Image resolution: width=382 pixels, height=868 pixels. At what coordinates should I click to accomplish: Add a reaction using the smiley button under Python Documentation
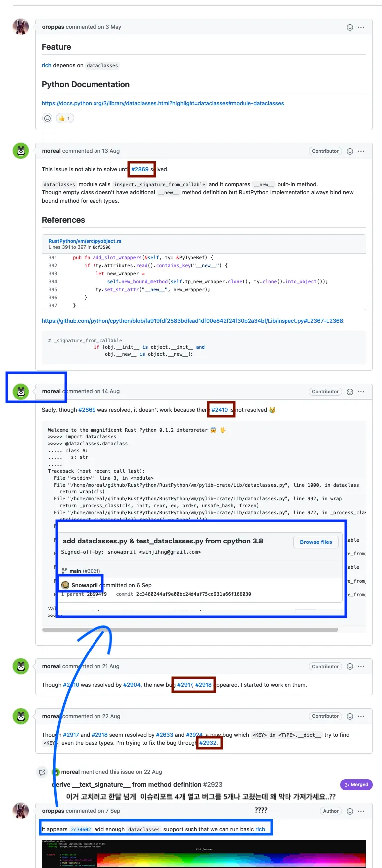coord(48,118)
